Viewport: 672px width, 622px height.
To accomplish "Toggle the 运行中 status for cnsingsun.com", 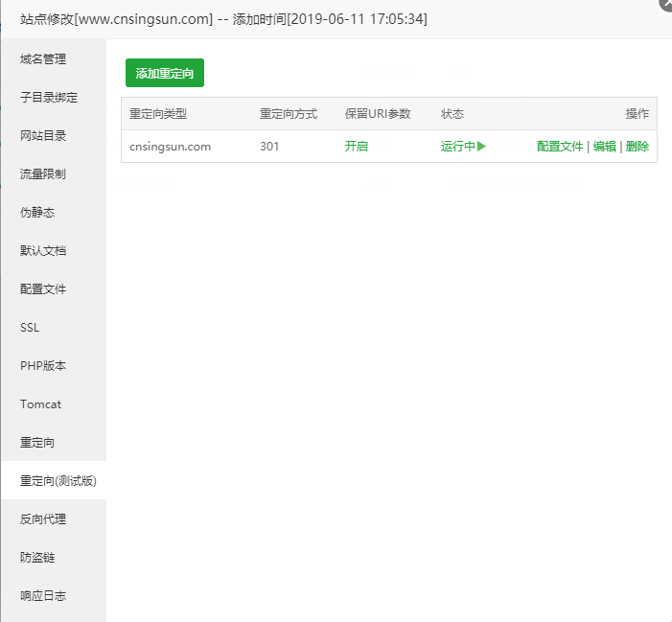I will [x=463, y=147].
